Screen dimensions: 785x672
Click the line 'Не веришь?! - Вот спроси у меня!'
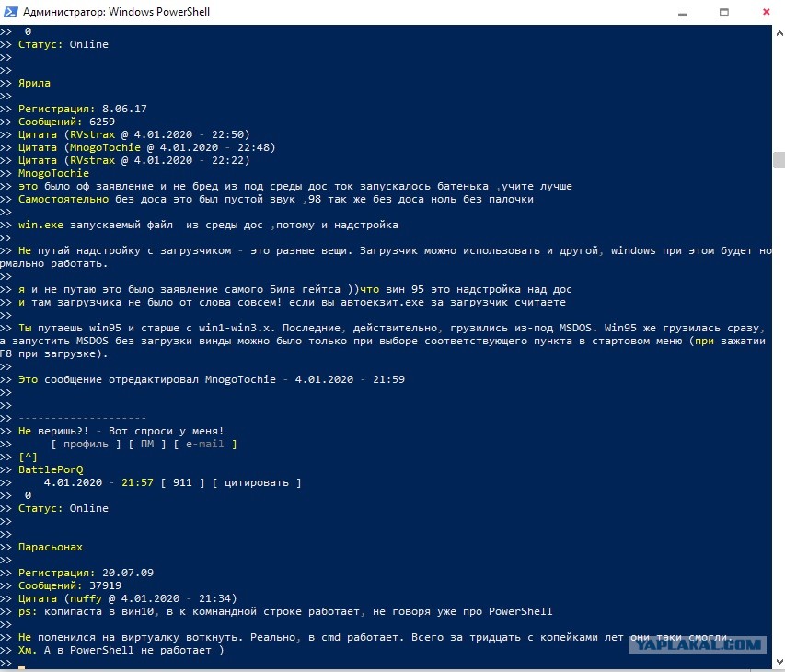(121, 431)
